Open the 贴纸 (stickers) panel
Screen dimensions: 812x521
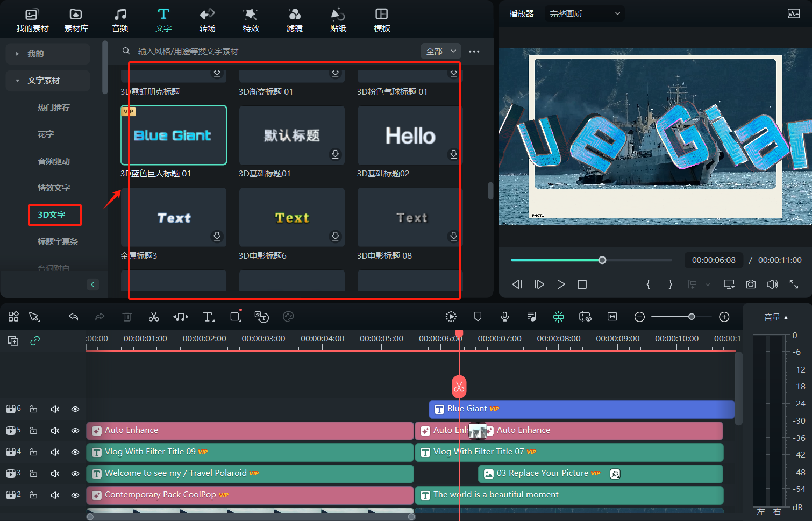coord(338,19)
